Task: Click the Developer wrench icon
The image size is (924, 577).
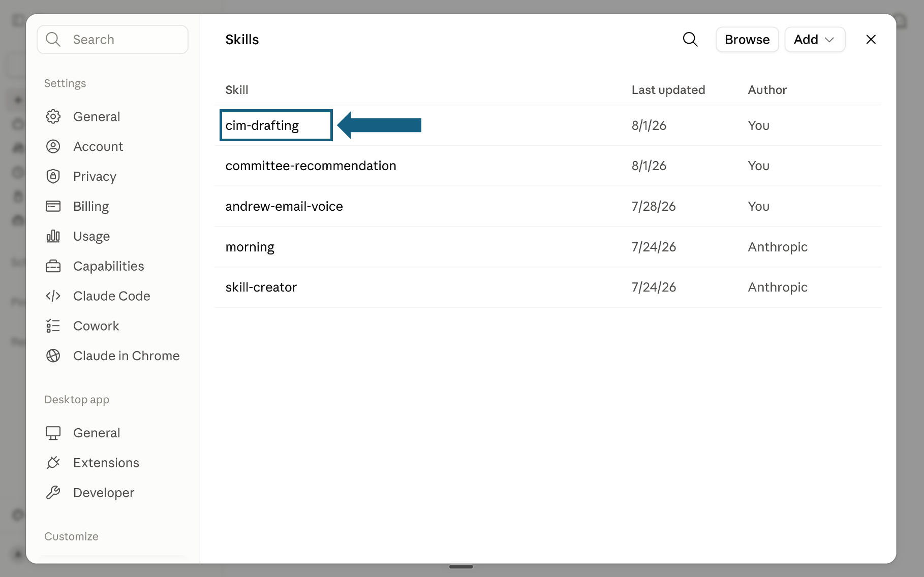Action: tap(53, 493)
